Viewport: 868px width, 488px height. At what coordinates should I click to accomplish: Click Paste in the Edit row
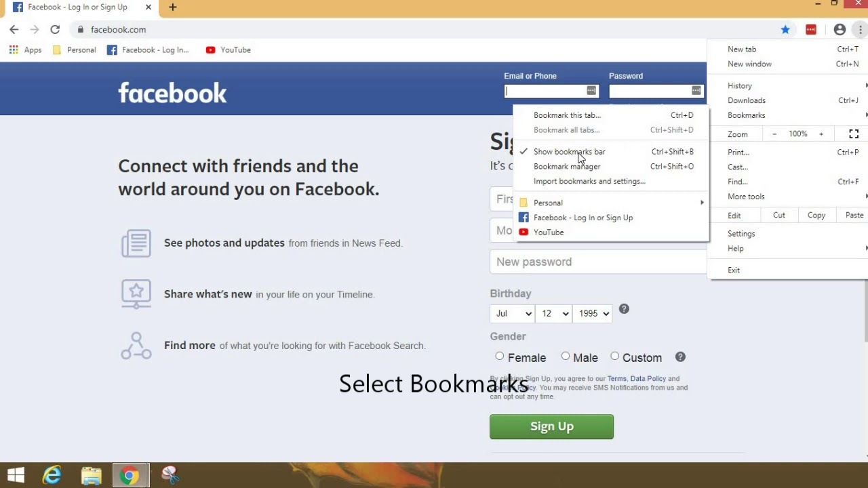tap(854, 216)
